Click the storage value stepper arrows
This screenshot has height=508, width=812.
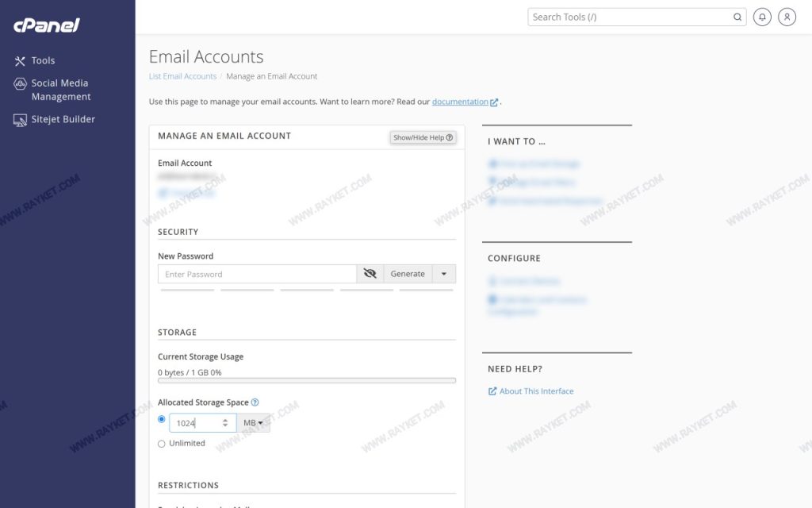point(225,423)
